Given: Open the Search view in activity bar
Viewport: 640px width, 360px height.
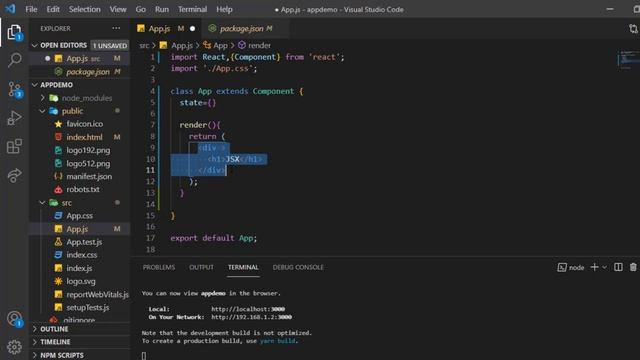Looking at the screenshot, I should (x=14, y=60).
